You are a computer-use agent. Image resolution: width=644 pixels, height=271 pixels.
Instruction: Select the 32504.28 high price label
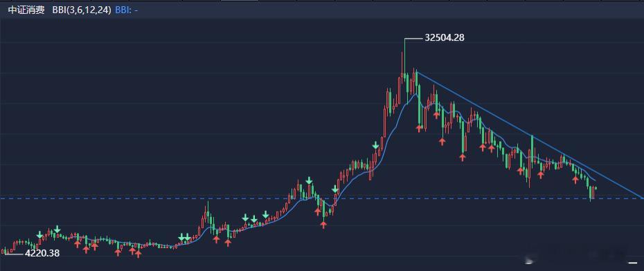pyautogui.click(x=445, y=38)
